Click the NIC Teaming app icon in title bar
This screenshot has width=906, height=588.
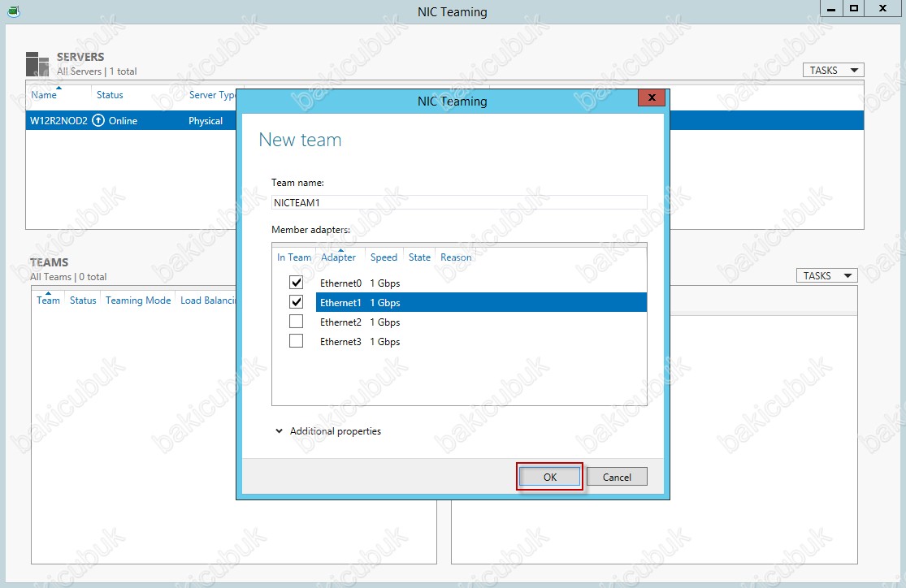(x=13, y=11)
